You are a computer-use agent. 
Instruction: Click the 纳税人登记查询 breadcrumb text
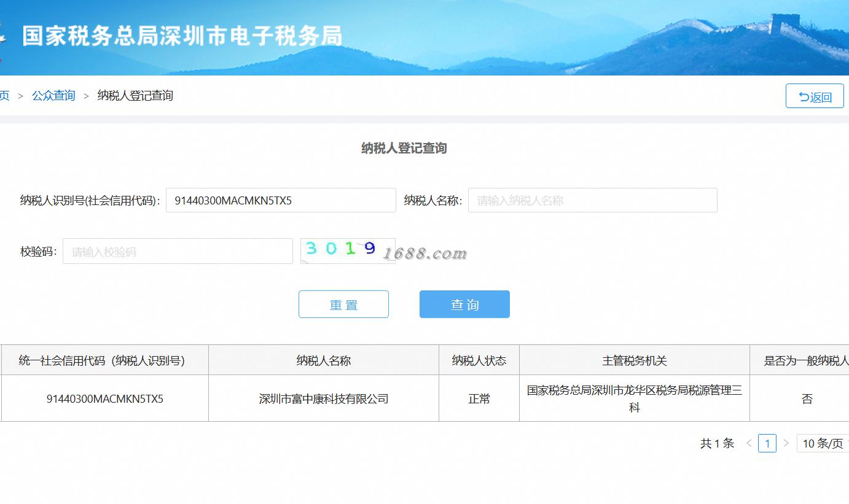tap(135, 96)
